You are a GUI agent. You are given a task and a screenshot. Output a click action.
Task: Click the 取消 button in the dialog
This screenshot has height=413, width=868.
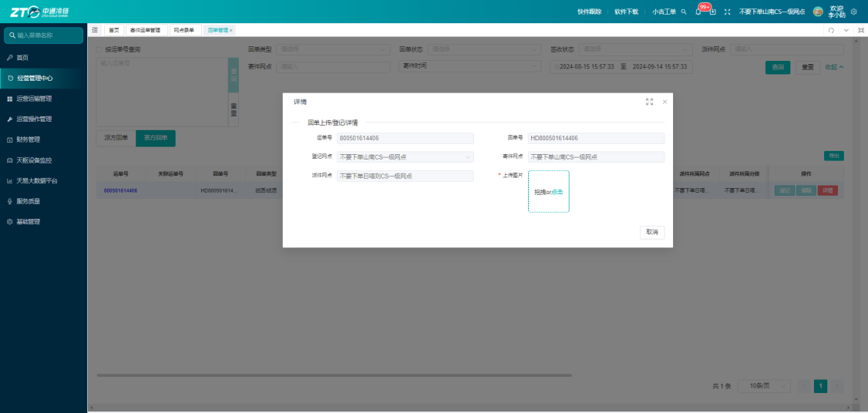tap(652, 233)
